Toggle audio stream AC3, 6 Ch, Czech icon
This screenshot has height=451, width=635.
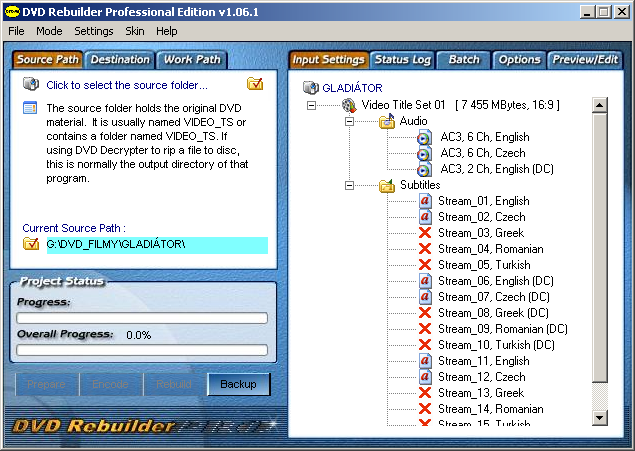click(x=424, y=153)
